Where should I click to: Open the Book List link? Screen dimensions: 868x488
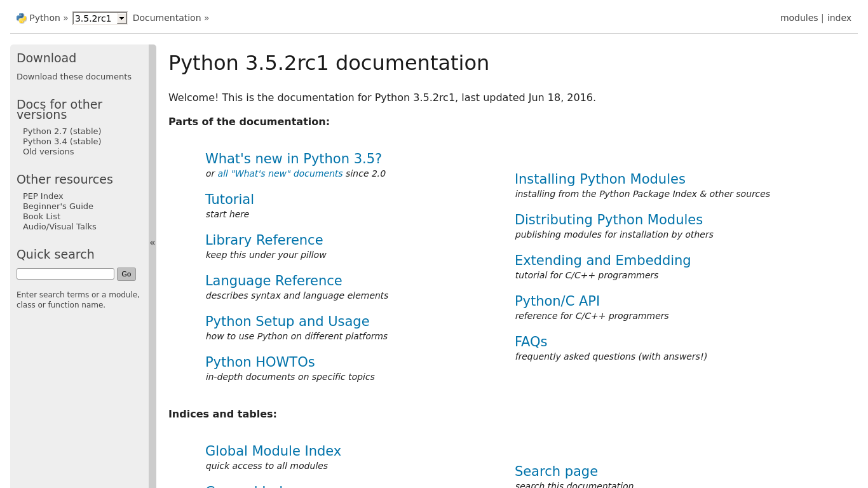pos(41,217)
